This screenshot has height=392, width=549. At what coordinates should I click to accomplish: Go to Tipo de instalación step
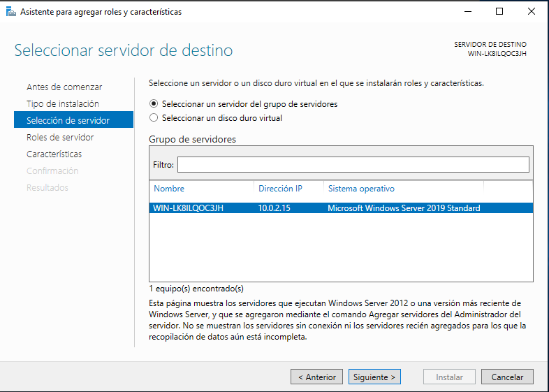coord(63,103)
